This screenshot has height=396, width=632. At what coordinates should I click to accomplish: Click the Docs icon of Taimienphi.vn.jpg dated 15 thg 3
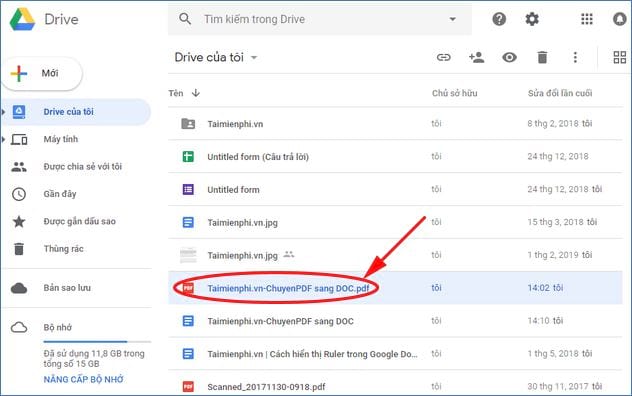[188, 222]
